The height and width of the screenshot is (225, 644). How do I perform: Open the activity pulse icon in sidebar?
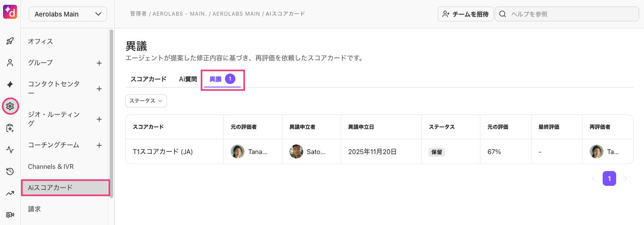coord(10,150)
